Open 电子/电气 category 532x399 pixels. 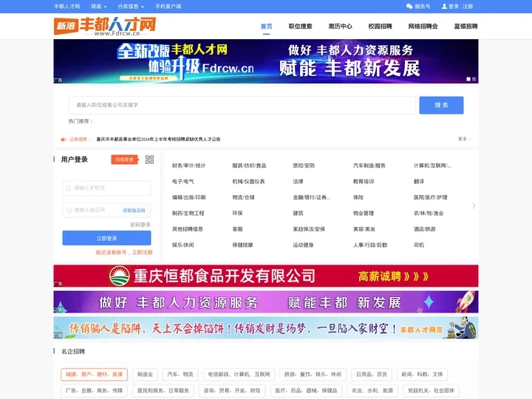183,182
